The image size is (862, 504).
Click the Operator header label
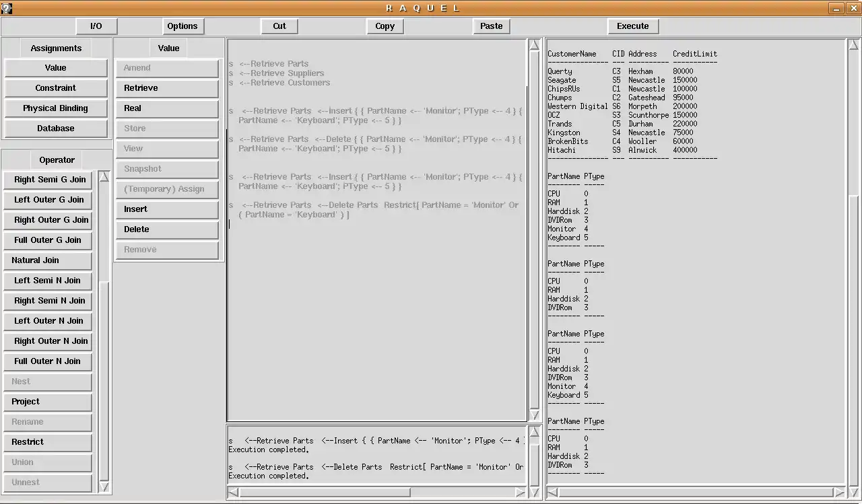click(57, 160)
